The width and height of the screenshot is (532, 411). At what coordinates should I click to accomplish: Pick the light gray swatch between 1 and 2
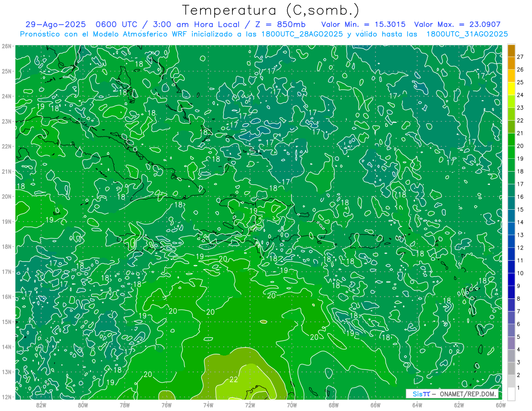[x=511, y=381]
